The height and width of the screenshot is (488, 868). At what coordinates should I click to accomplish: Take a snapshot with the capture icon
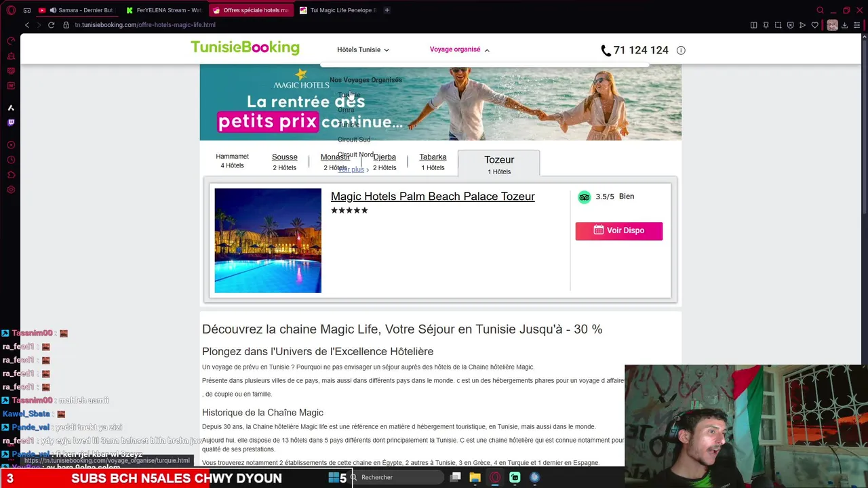[x=778, y=25]
